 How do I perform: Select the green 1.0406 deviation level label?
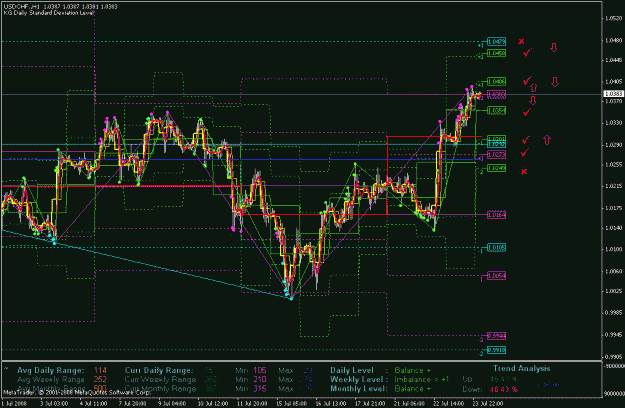497,82
